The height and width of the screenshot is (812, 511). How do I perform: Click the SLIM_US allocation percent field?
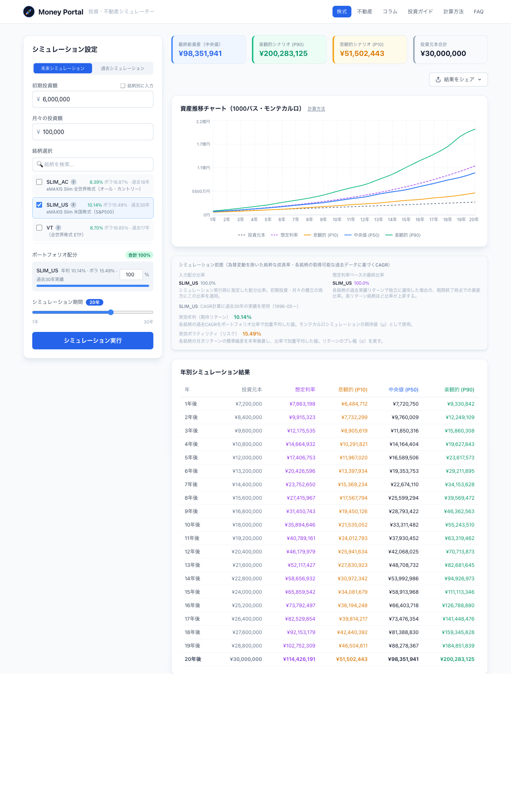point(131,275)
